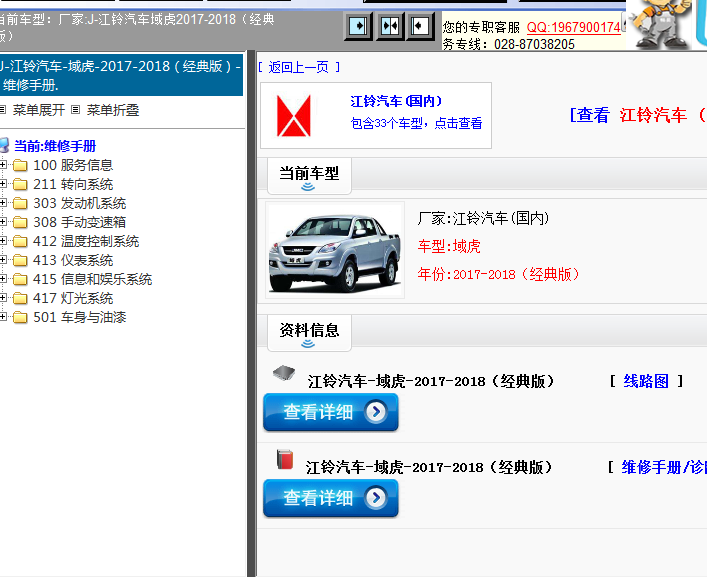
Task: Click the 域虎 pickup truck thumbnail
Action: click(x=335, y=250)
